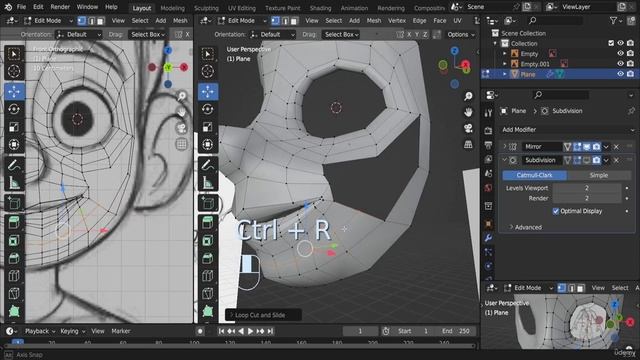Open the Render menu
The image size is (640, 360).
[60, 7]
